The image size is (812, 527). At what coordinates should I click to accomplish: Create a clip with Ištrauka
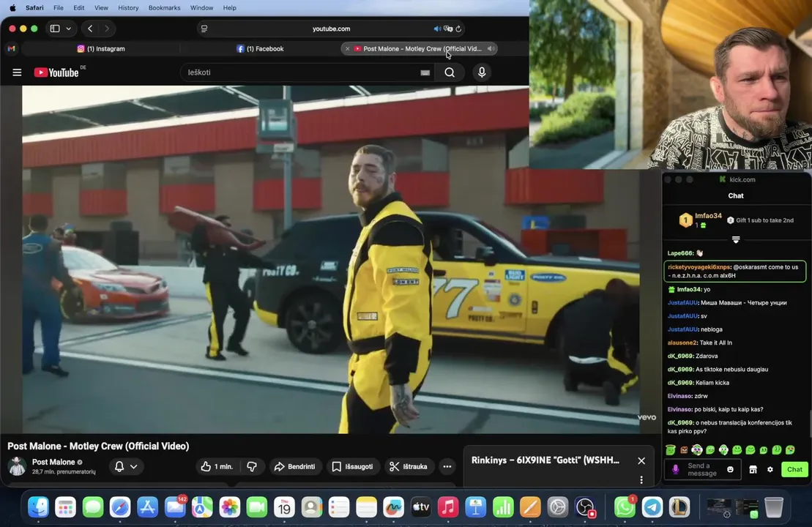click(x=409, y=466)
